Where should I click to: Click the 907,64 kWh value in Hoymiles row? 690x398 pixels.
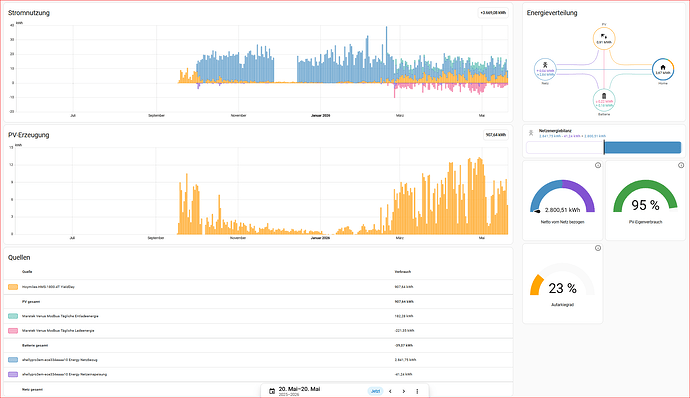click(404, 287)
